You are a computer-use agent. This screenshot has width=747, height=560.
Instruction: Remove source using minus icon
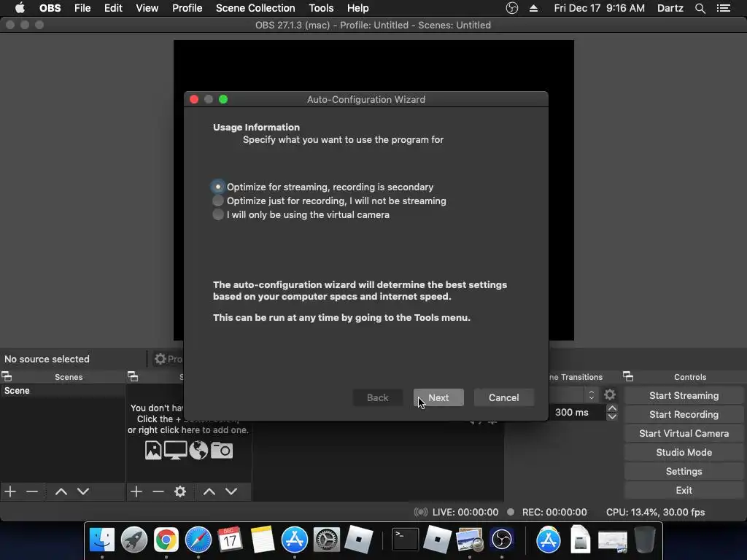pyautogui.click(x=158, y=491)
